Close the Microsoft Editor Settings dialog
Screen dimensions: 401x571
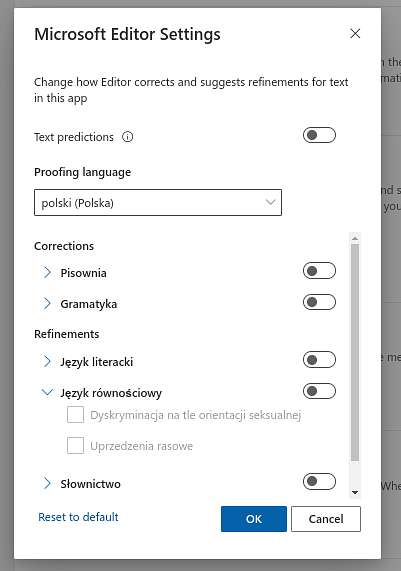355,34
